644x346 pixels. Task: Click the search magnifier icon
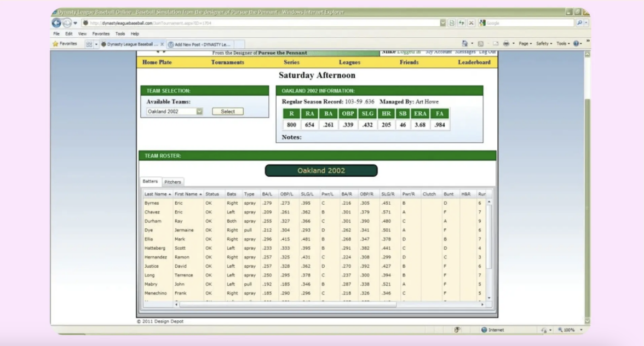(x=579, y=23)
